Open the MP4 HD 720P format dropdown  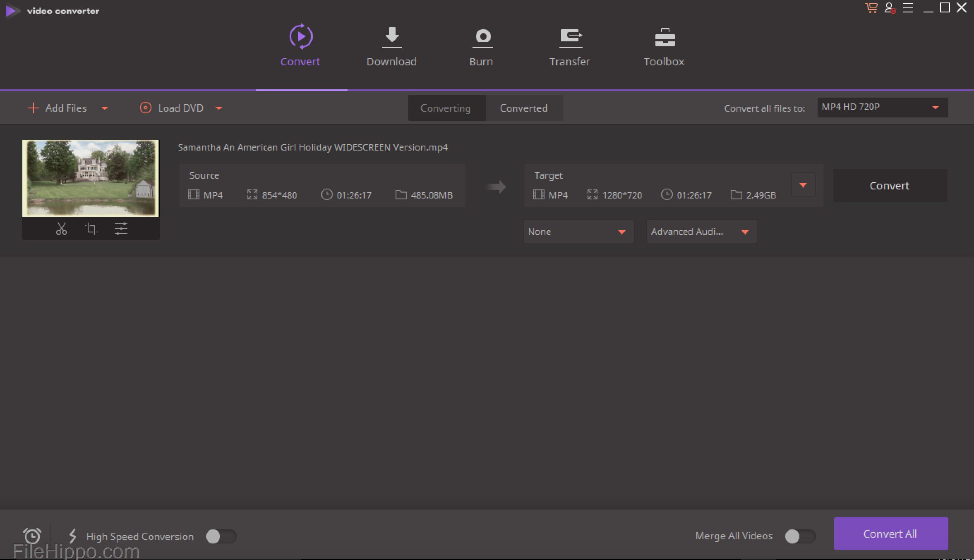(882, 108)
